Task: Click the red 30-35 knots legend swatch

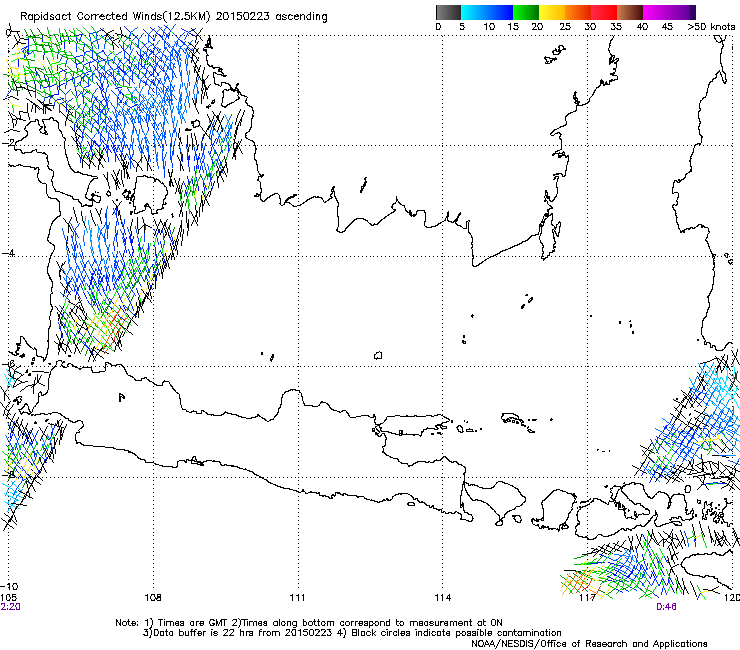Action: point(604,12)
